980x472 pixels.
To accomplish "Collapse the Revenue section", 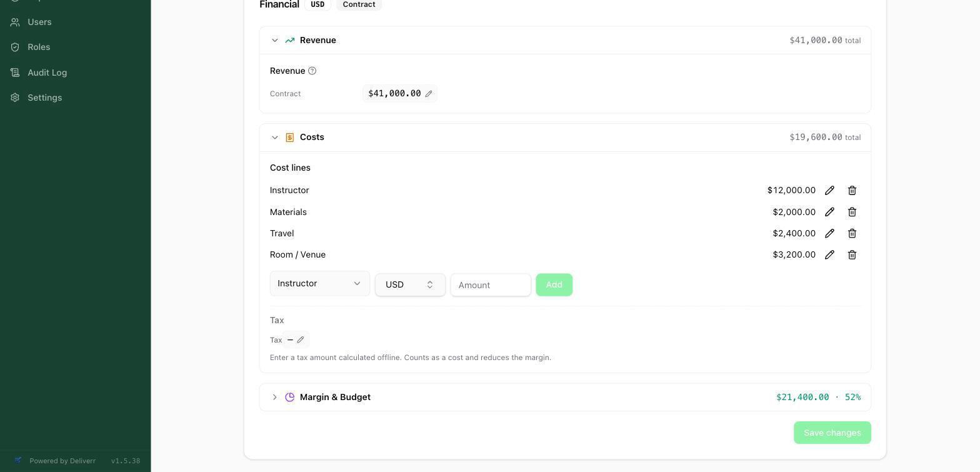I will (274, 40).
